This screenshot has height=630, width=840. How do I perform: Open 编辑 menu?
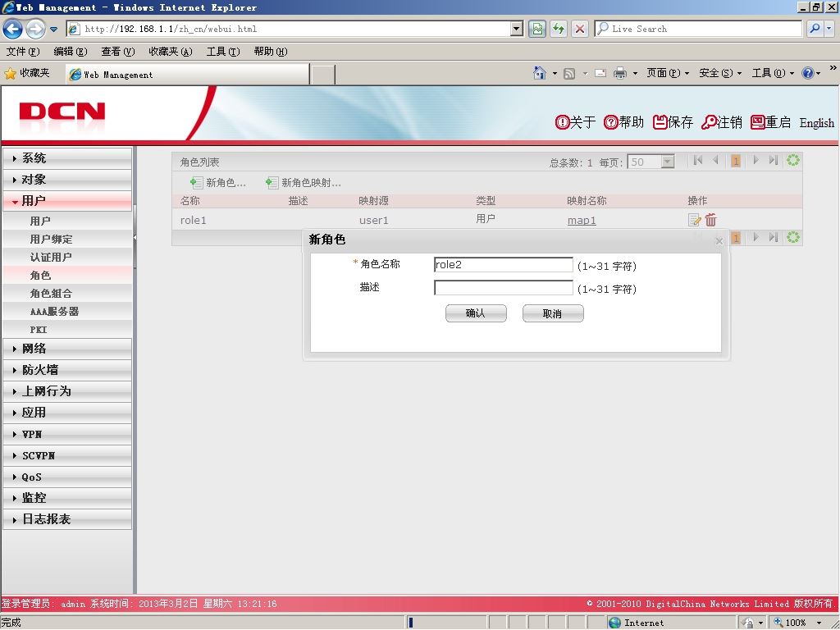(71, 52)
